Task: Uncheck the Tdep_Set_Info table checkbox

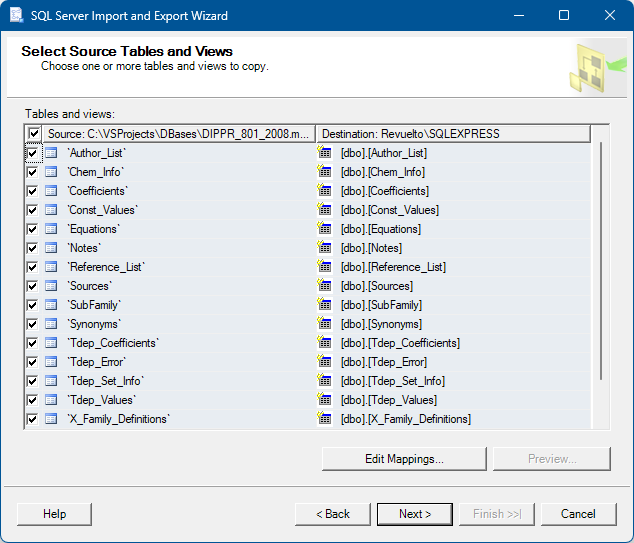Action: (x=32, y=381)
